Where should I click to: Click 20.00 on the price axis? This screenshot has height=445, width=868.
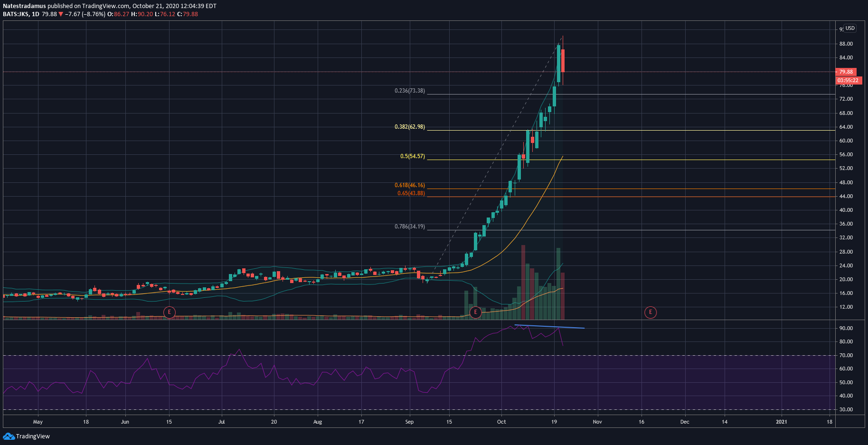[846, 279]
